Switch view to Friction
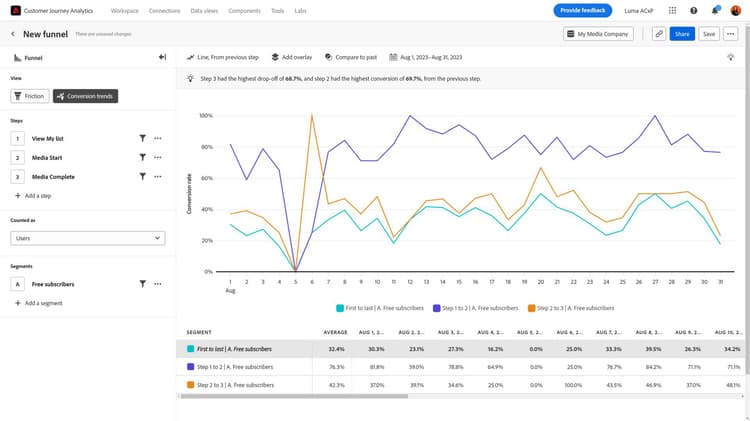Screen dimensions: 750x421 [x=30, y=96]
